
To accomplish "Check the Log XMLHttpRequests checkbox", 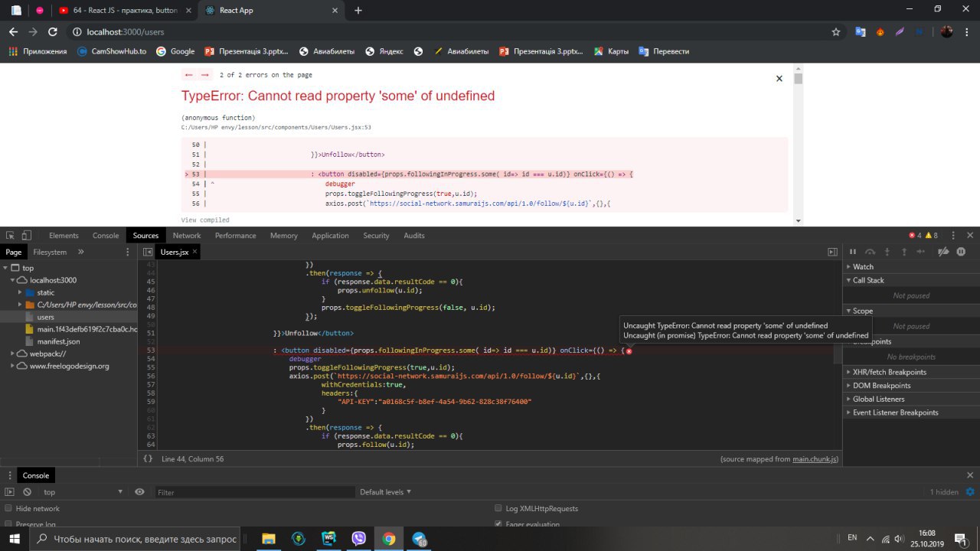I will [499, 509].
